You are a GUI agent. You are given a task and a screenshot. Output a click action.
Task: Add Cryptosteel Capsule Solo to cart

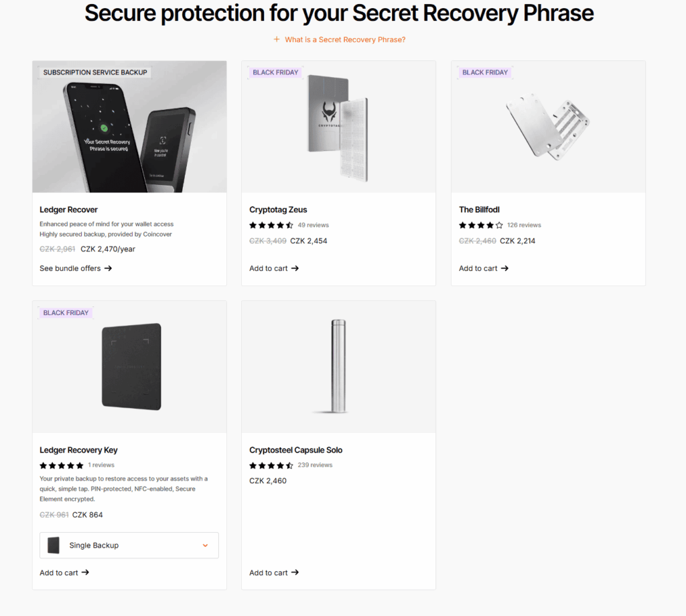point(267,572)
